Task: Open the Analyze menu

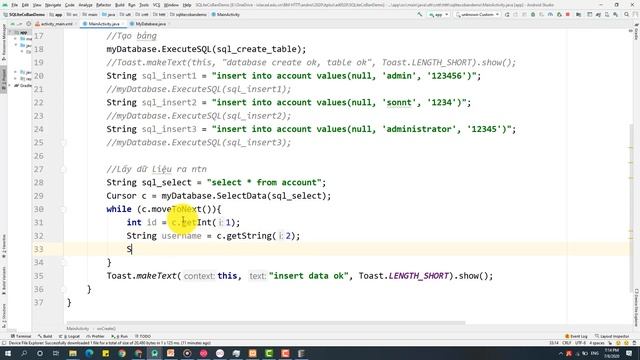Action: pos(85,5)
